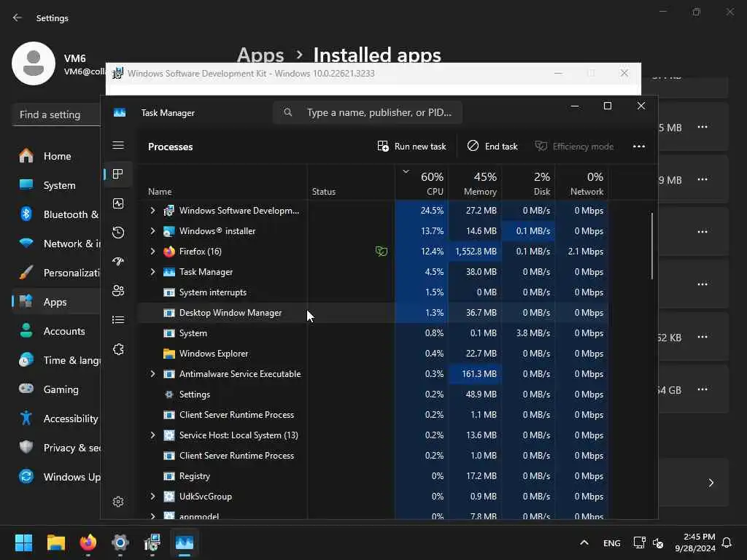Click the Task Manager search box

[x=368, y=112]
